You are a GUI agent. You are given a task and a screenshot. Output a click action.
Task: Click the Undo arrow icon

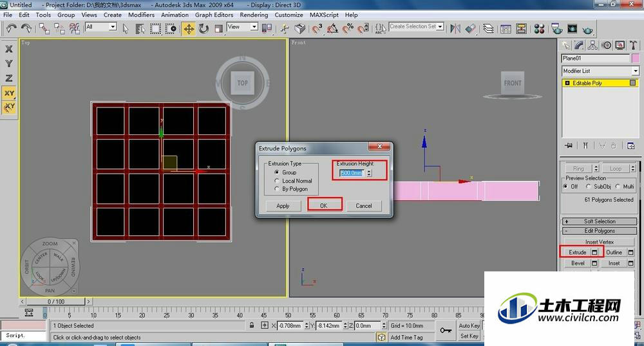tap(12, 28)
